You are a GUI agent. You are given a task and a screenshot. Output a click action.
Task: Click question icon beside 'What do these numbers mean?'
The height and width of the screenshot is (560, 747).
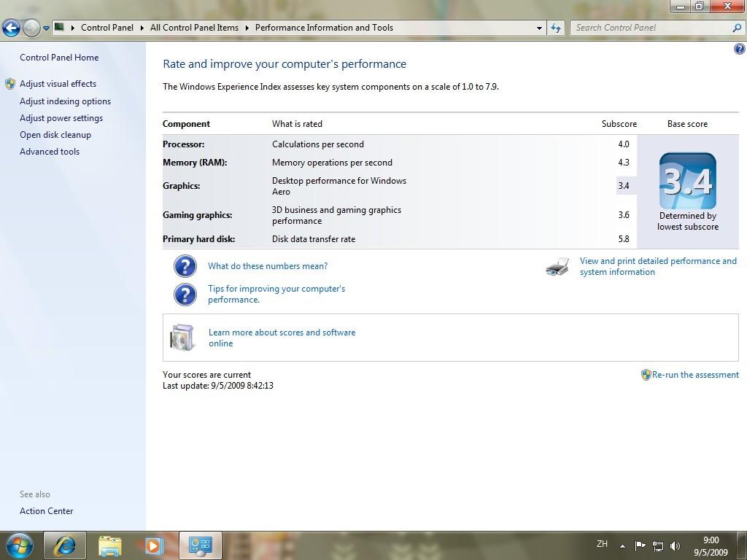(185, 266)
